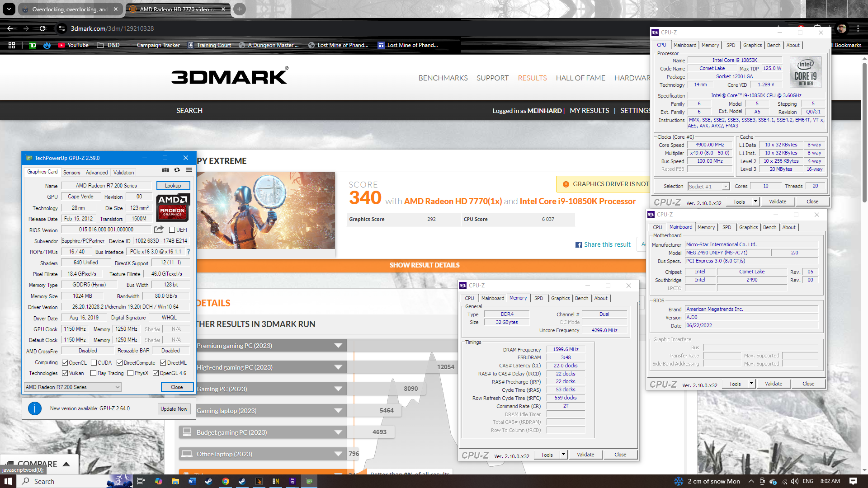Refresh GPU-Z readings with circular arrows icon

click(177, 170)
